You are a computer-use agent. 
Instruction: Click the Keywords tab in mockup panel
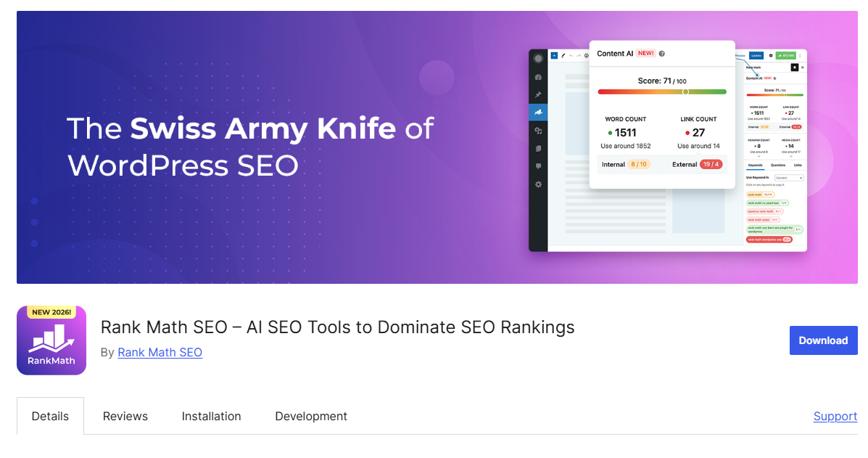click(755, 165)
